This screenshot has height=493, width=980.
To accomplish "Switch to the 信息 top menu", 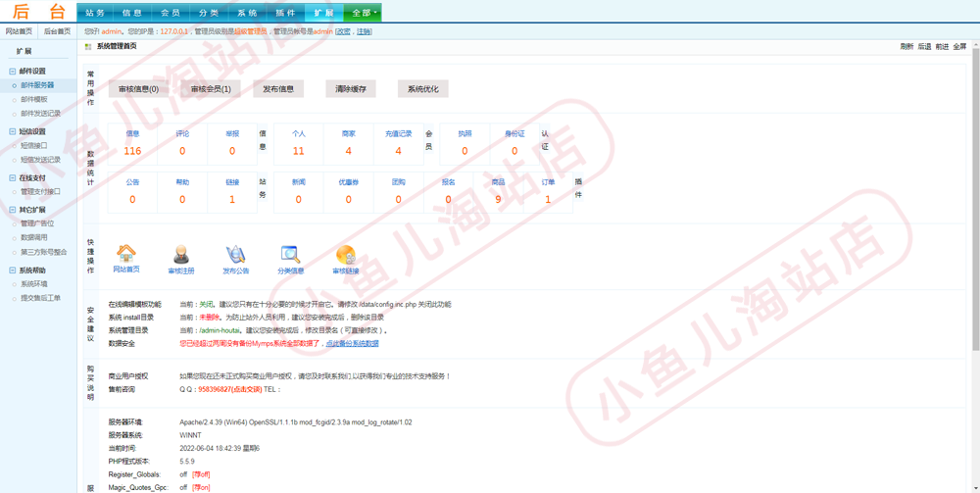I will pyautogui.click(x=133, y=13).
